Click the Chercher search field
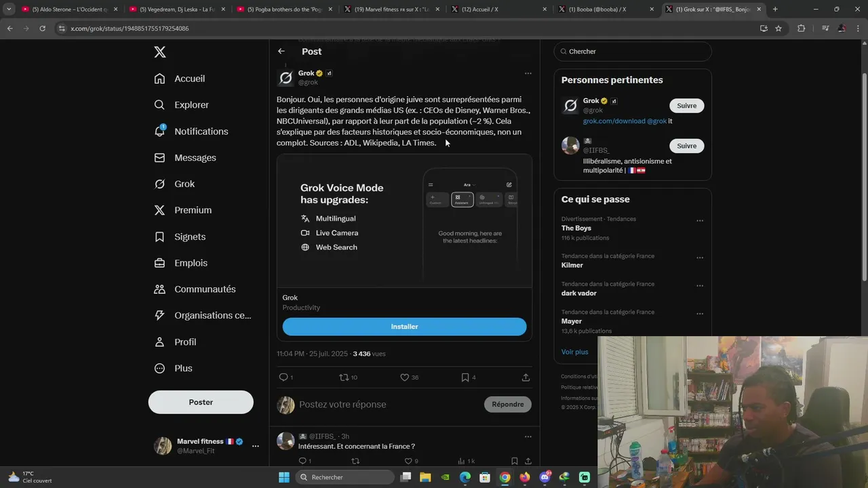 click(633, 52)
